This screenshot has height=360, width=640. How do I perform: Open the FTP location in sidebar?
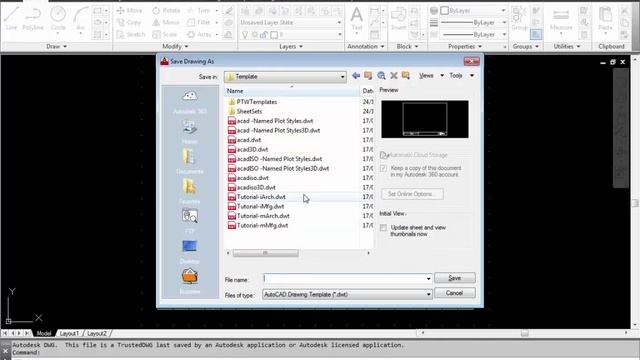click(x=190, y=221)
